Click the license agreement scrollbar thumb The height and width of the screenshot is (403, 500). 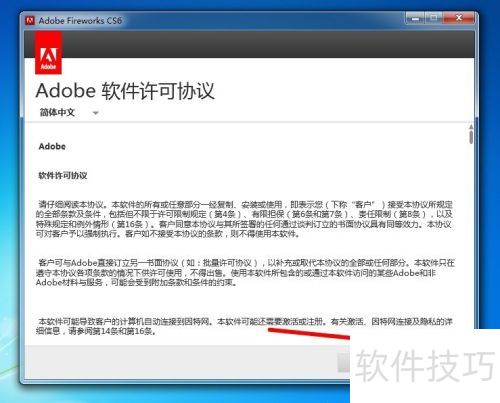pyautogui.click(x=471, y=137)
